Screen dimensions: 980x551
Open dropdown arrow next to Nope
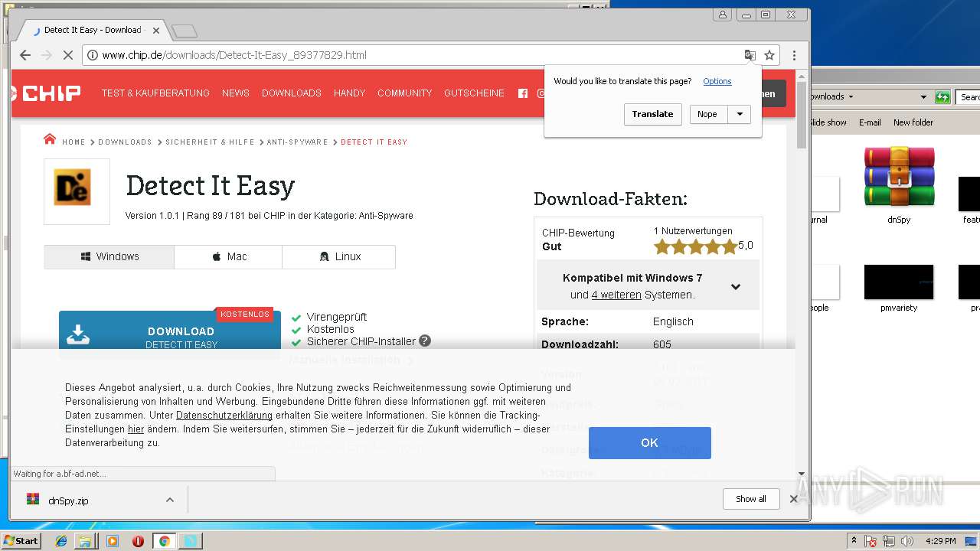click(x=740, y=114)
